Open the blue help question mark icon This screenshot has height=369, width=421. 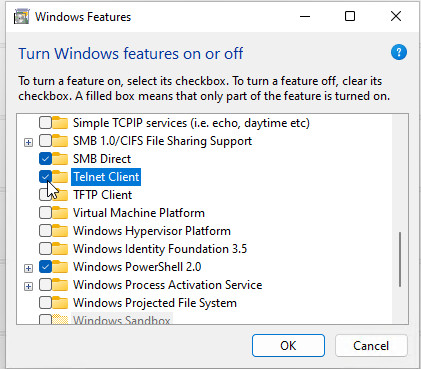399,52
